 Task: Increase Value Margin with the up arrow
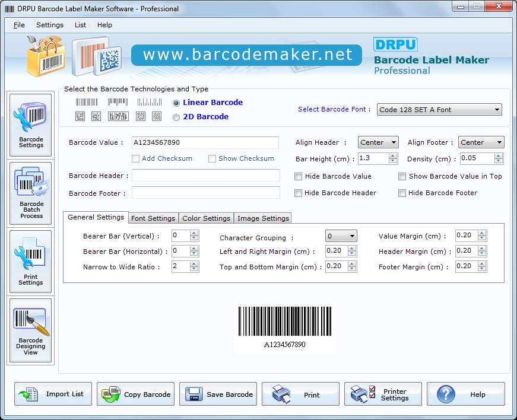pos(482,233)
